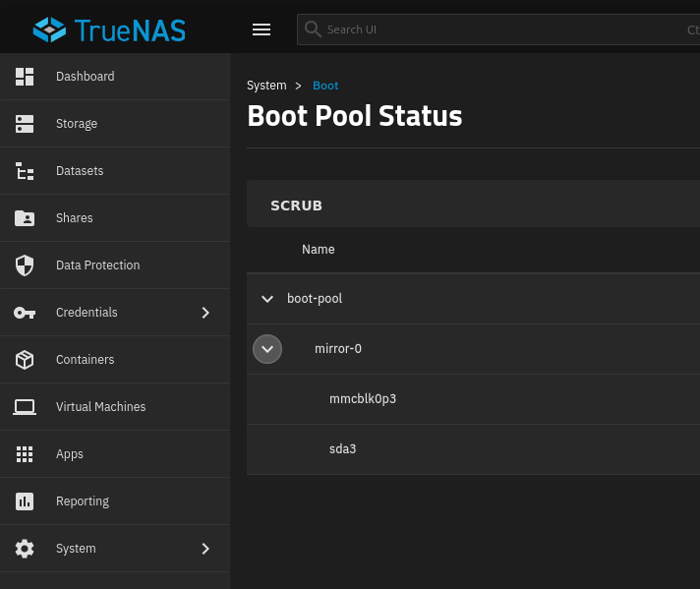The width and height of the screenshot is (700, 589).
Task: Click the Name column header
Action: pyautogui.click(x=318, y=249)
